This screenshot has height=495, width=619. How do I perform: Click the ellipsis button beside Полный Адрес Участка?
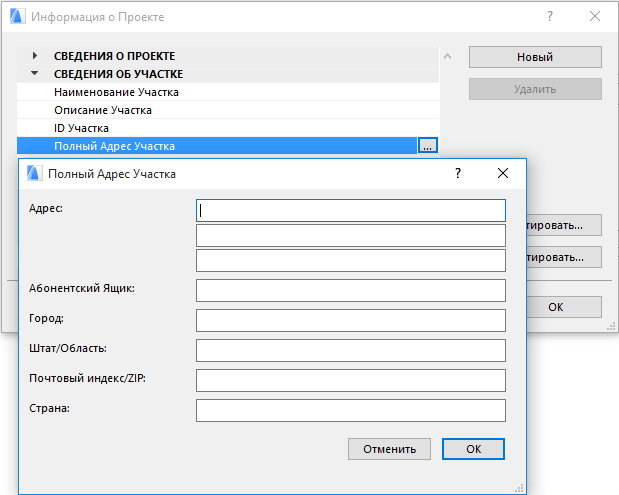(x=427, y=146)
